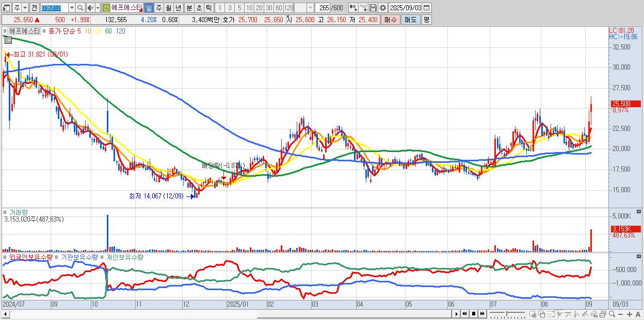Click the speaker sound icon
The image size is (644, 320).
pos(90,8)
